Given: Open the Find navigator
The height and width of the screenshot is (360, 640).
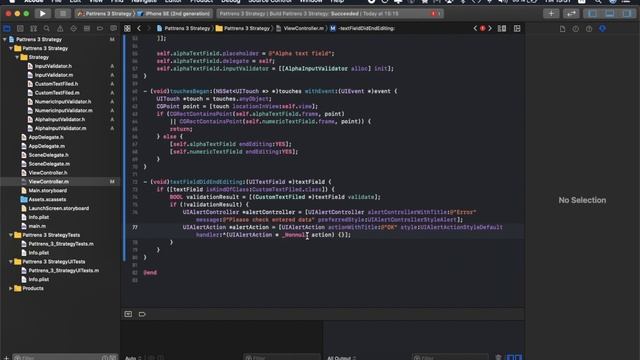Looking at the screenshot, I should (47, 29).
